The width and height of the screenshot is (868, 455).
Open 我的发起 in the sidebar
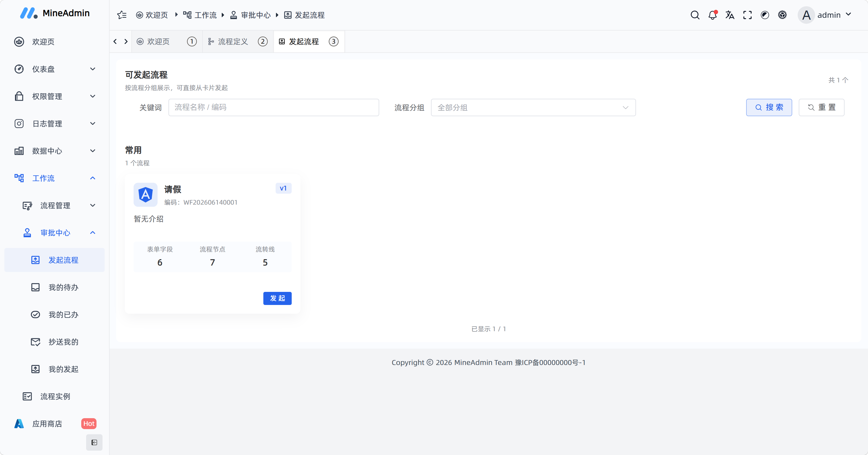[x=55, y=369]
